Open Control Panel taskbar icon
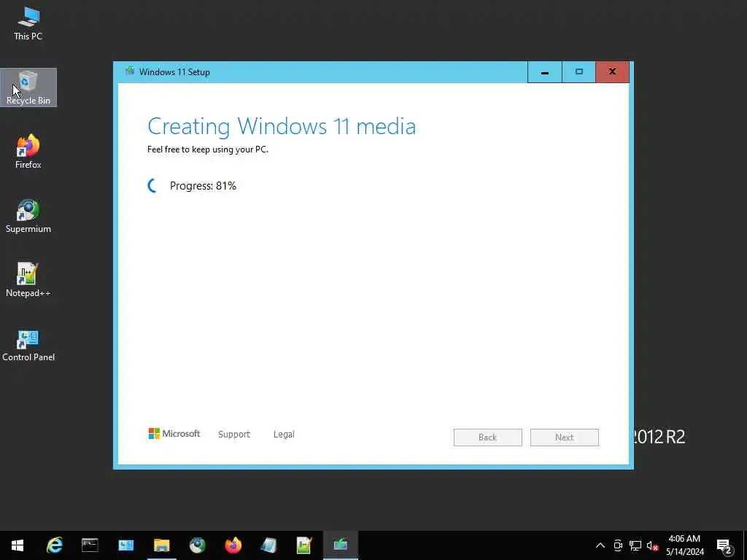 point(125,545)
